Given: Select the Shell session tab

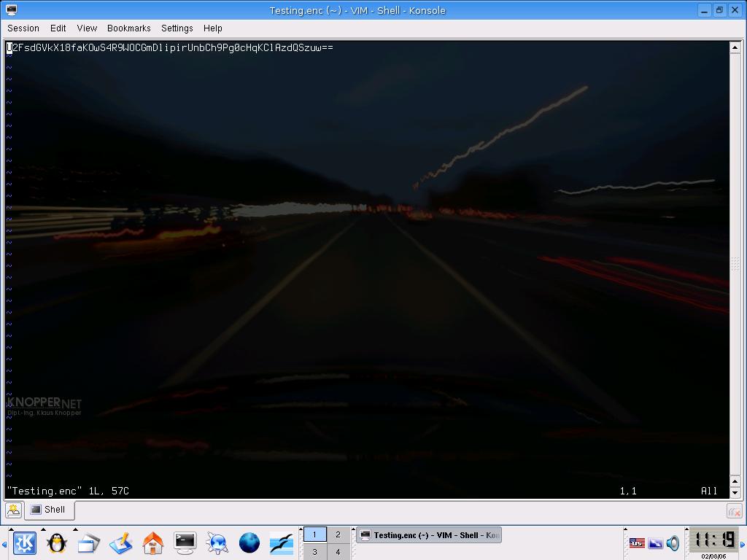Looking at the screenshot, I should [x=49, y=510].
